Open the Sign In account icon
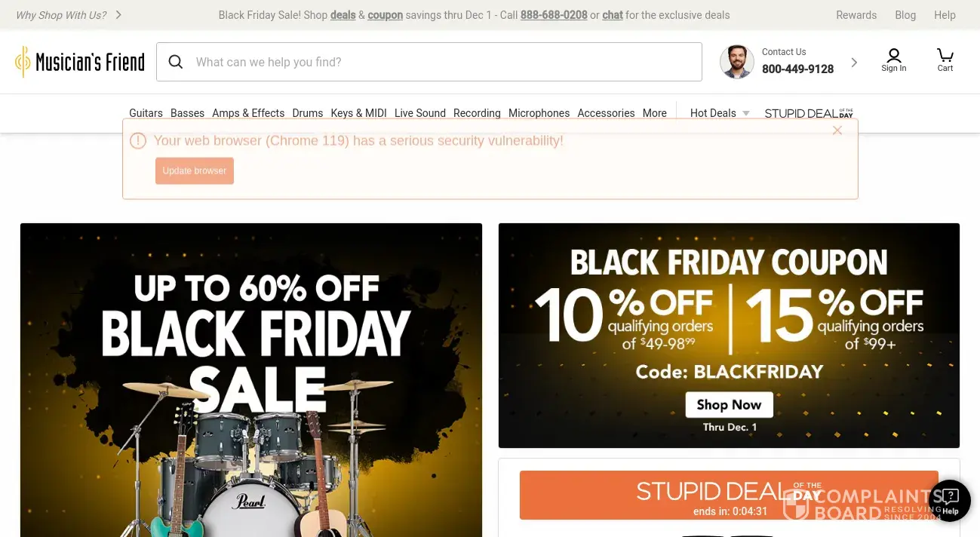The width and height of the screenshot is (980, 537). 894,60
